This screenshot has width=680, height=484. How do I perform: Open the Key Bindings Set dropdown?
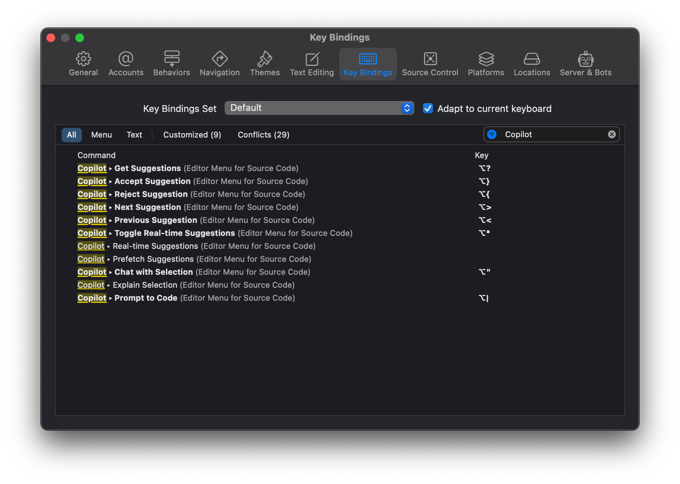point(319,108)
